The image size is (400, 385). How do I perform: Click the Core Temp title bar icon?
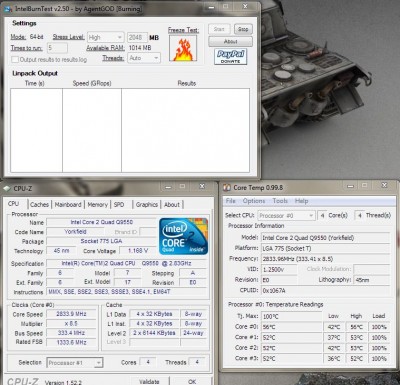pos(227,188)
